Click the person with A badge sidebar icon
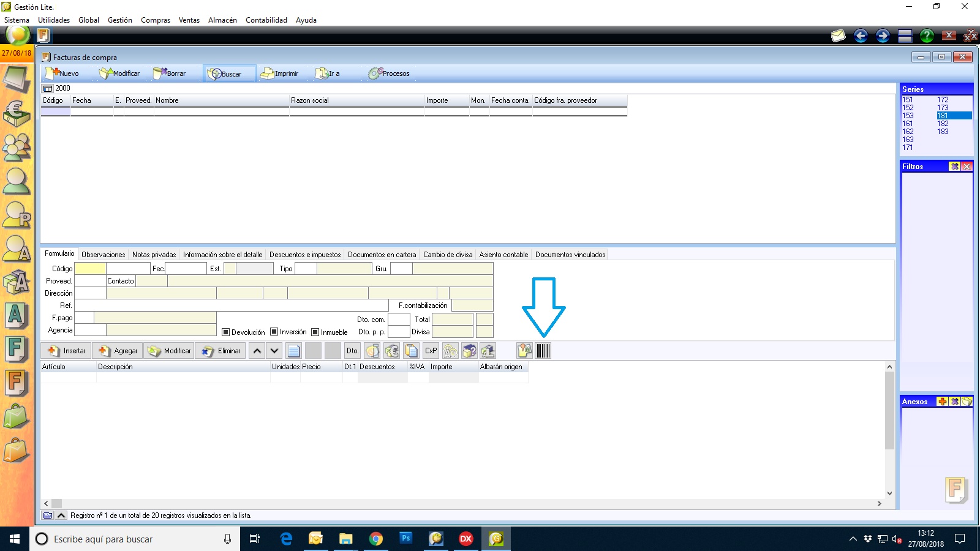Image resolution: width=980 pixels, height=551 pixels. [x=17, y=249]
